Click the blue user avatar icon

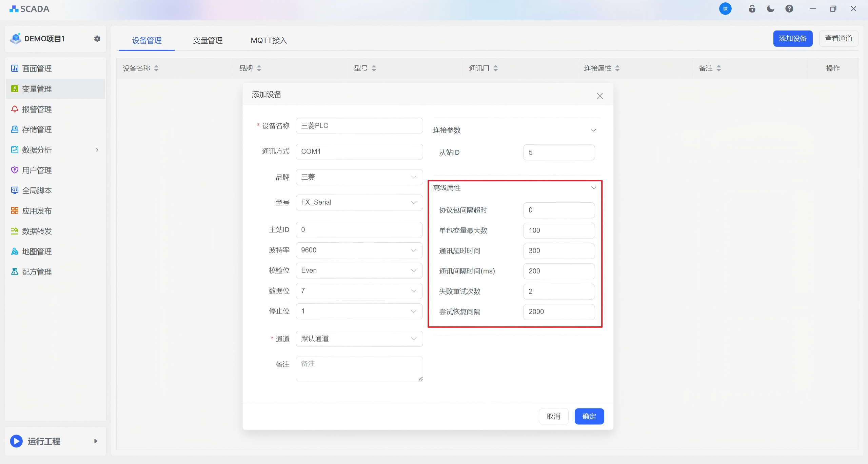coord(725,9)
